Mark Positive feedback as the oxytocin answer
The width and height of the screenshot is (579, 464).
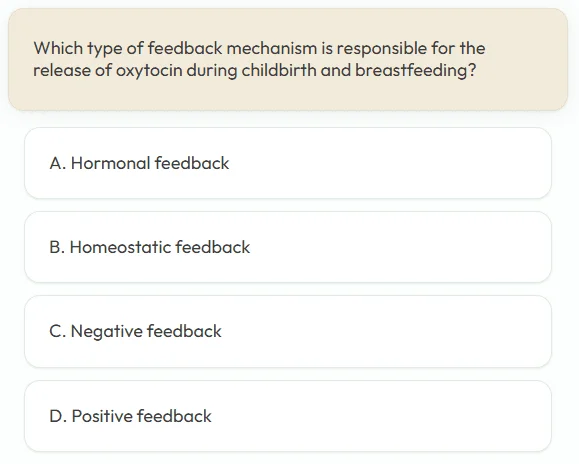pyautogui.click(x=288, y=416)
